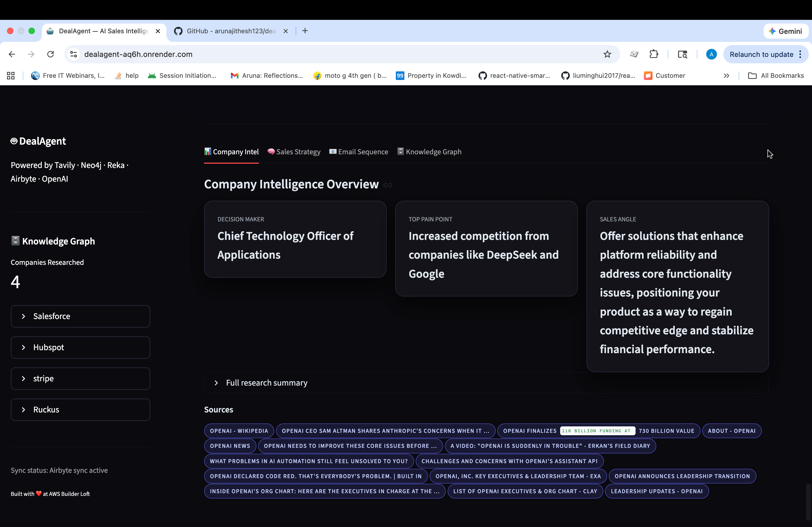Click the Chrome profile avatar icon
The width and height of the screenshot is (812, 527).
711,54
